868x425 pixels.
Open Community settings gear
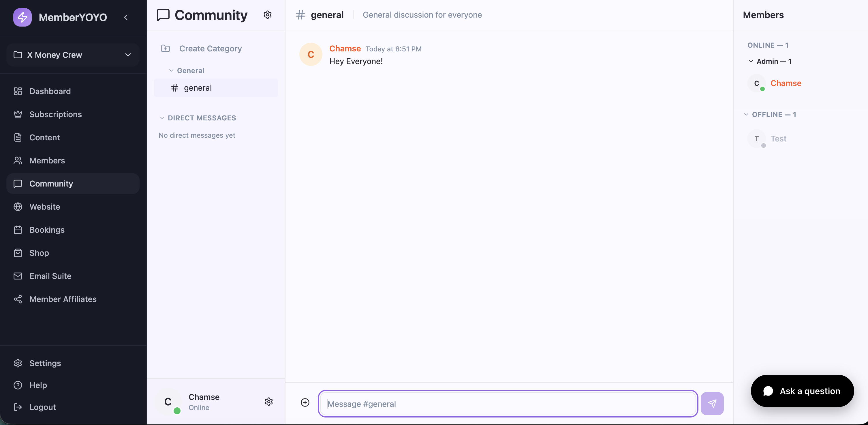point(267,15)
